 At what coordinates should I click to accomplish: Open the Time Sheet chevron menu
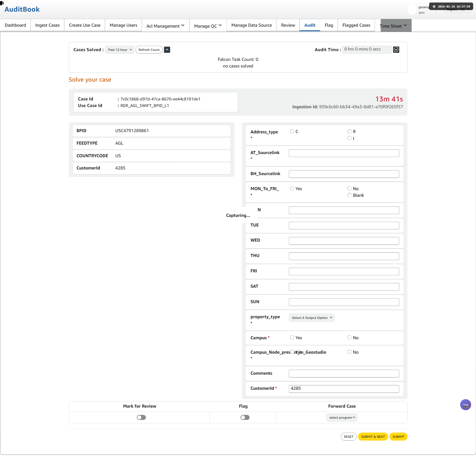[x=405, y=25]
